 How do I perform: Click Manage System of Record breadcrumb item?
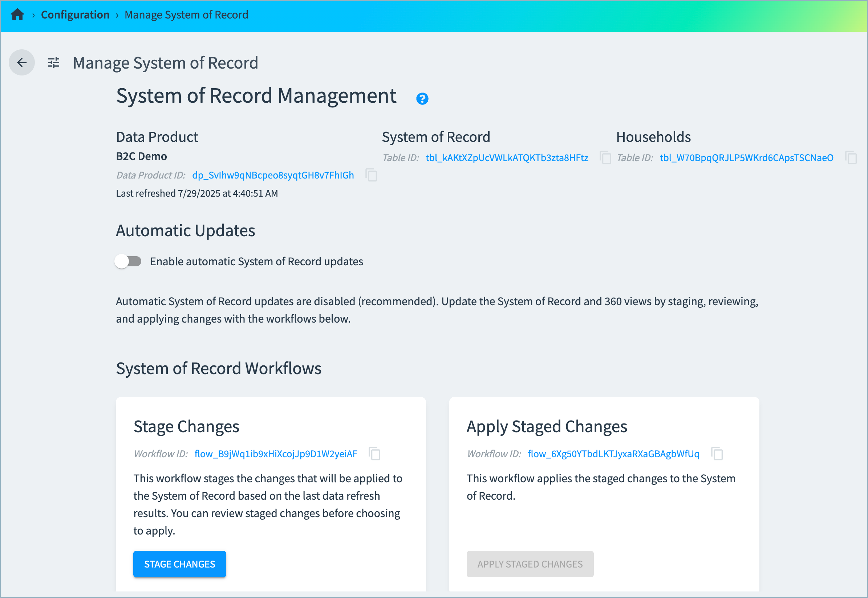coord(186,15)
